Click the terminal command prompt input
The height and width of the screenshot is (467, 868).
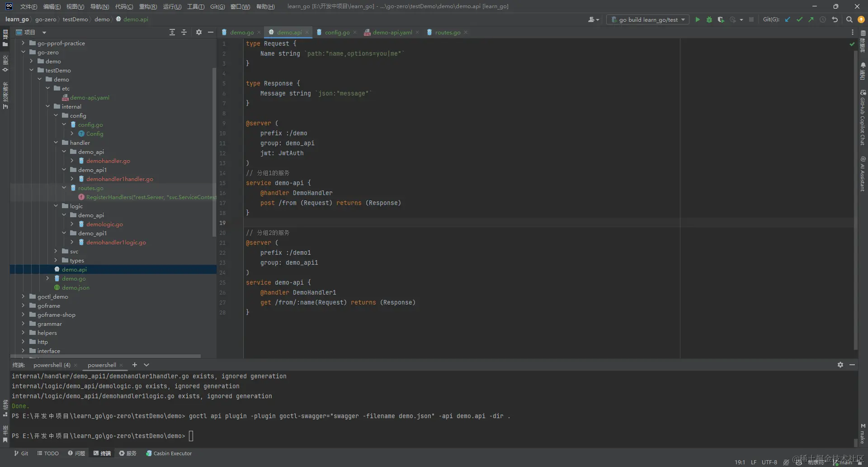(x=191, y=436)
